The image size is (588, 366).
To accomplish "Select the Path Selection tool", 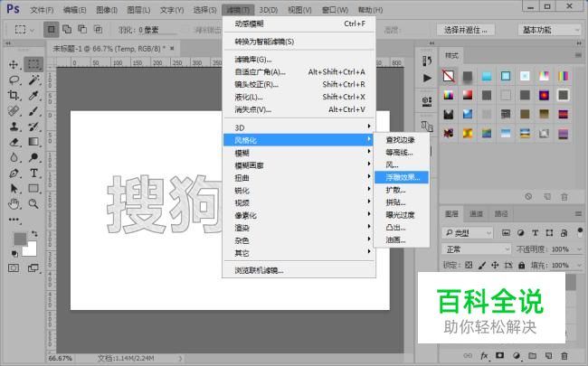I will click(14, 189).
